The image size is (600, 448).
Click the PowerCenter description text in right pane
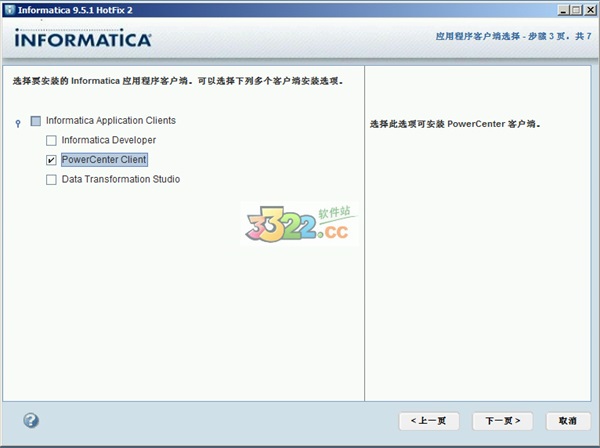coord(455,124)
